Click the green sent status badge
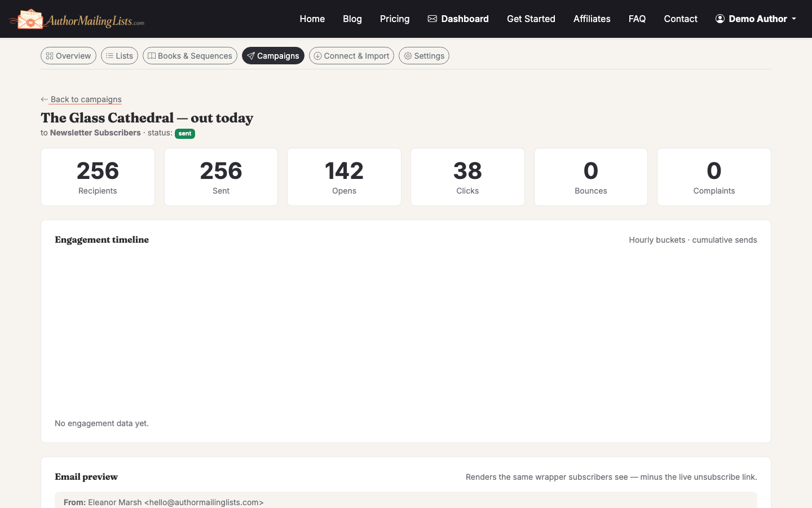The image size is (812, 508). [x=185, y=134]
